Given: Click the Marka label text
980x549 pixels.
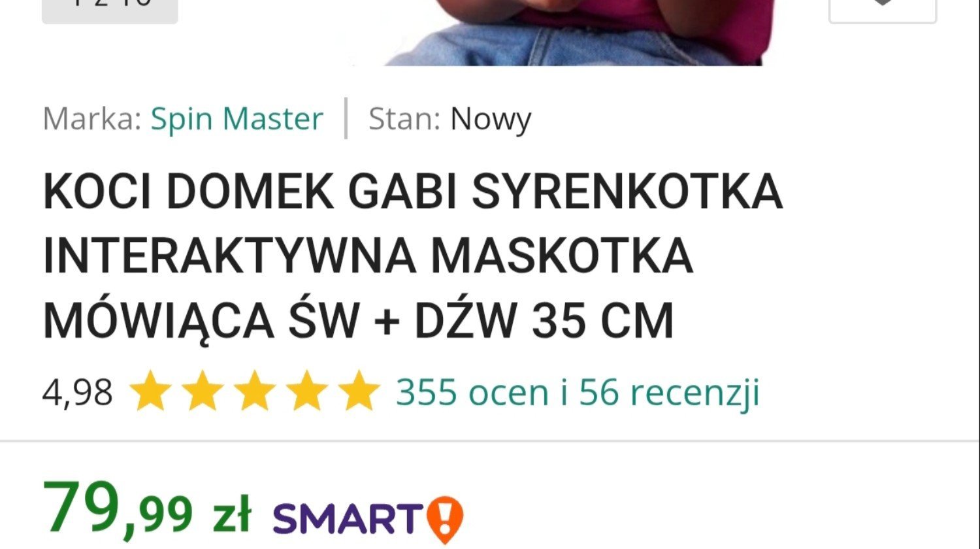Looking at the screenshot, I should tap(91, 119).
